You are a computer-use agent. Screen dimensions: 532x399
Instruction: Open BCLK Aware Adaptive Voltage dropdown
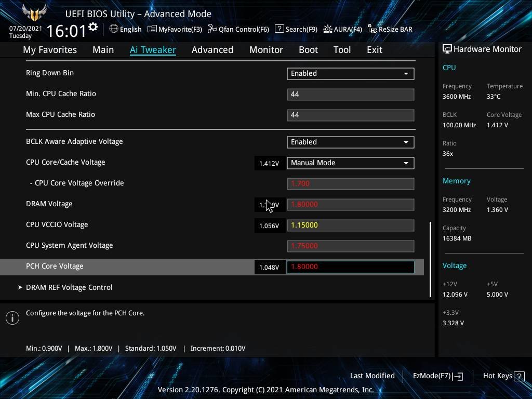click(x=350, y=142)
